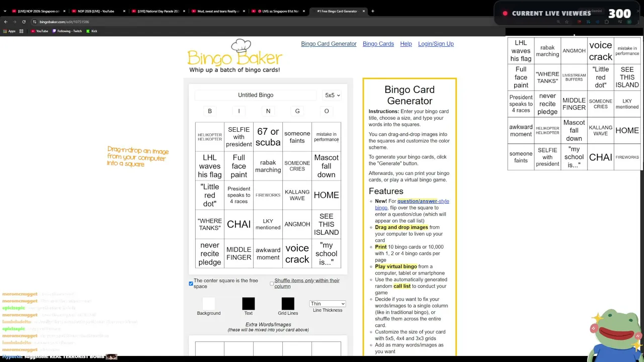Viewport: 644px width, 362px height.
Task: Reload the Bingo Baker page
Action: (x=23, y=22)
